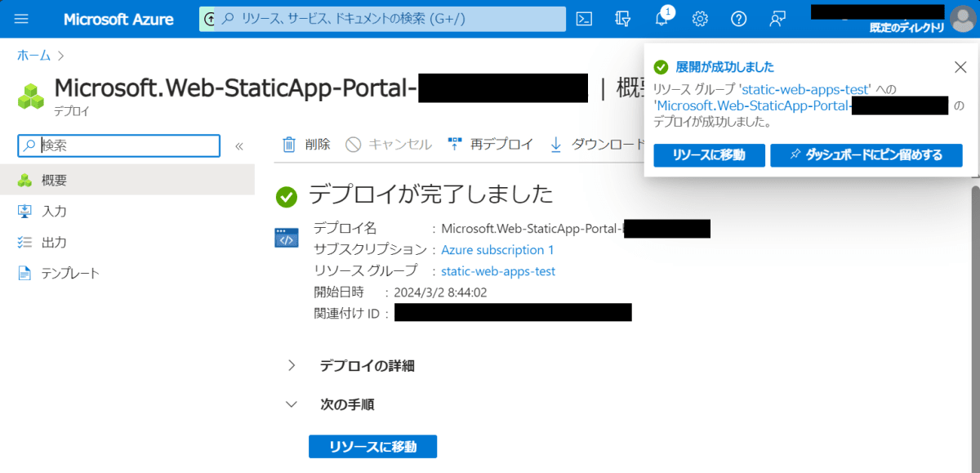Click the account avatar picture
980x473 pixels.
[963, 19]
